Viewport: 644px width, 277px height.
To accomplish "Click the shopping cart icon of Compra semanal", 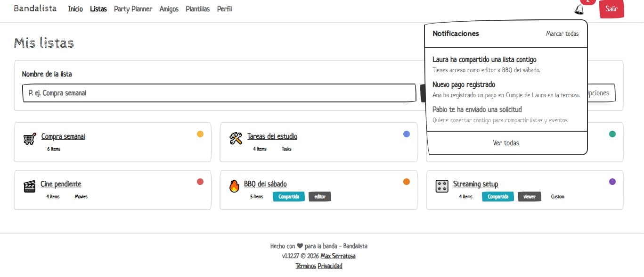I will tap(30, 139).
